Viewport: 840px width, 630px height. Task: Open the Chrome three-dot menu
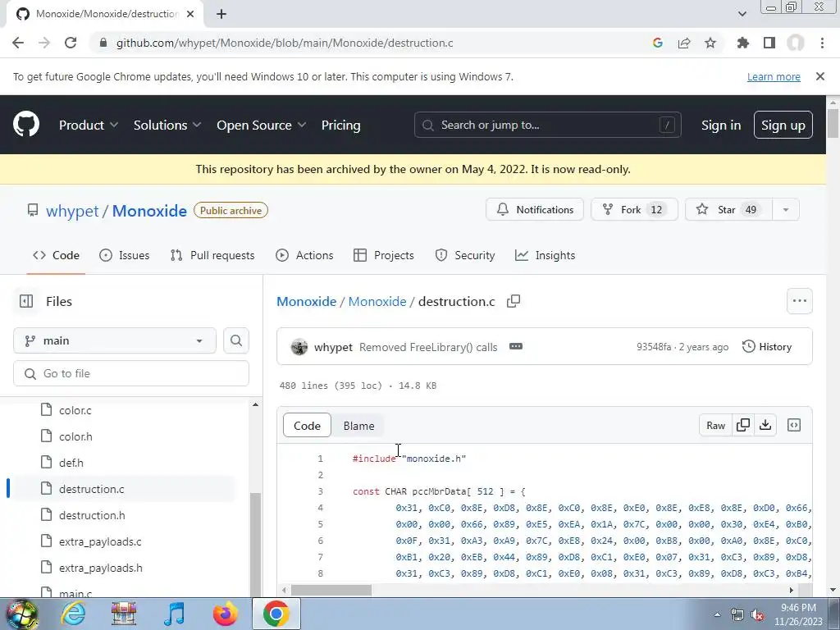point(822,43)
